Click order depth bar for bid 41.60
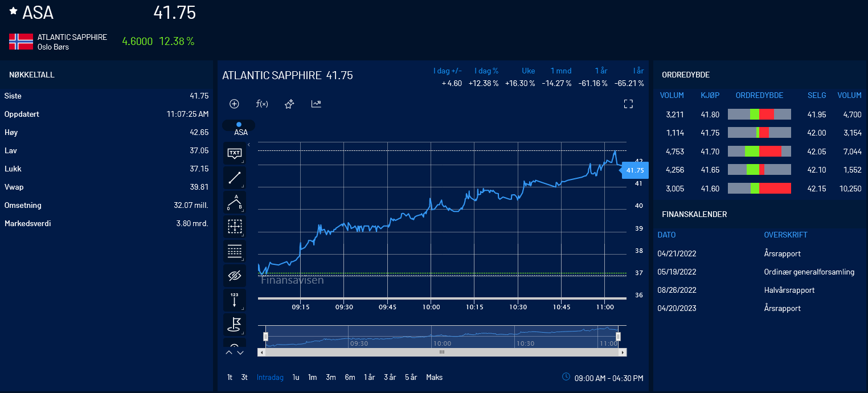This screenshot has height=393, width=868. click(x=759, y=189)
